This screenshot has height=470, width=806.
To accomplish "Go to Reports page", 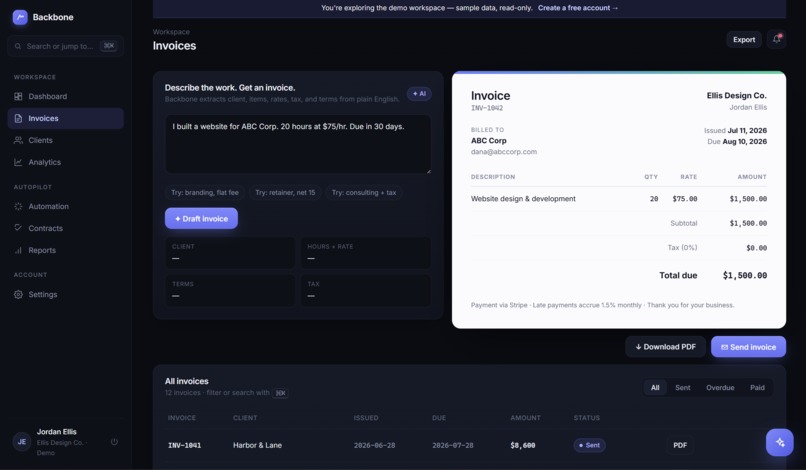I will [x=65, y=250].
